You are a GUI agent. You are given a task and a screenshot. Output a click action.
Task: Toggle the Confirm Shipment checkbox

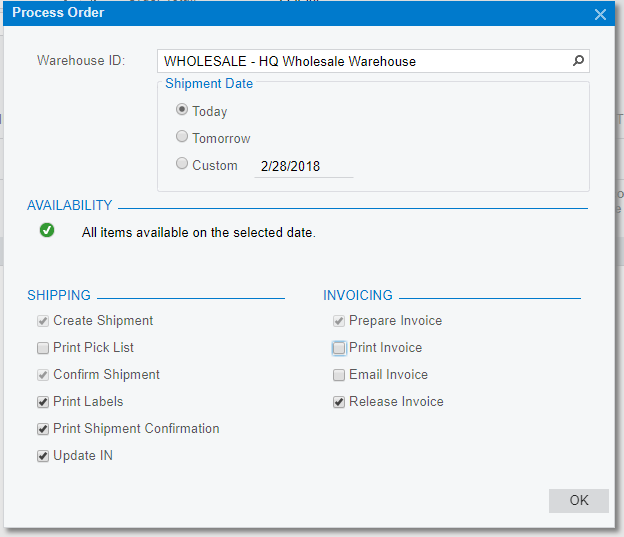tap(43, 375)
